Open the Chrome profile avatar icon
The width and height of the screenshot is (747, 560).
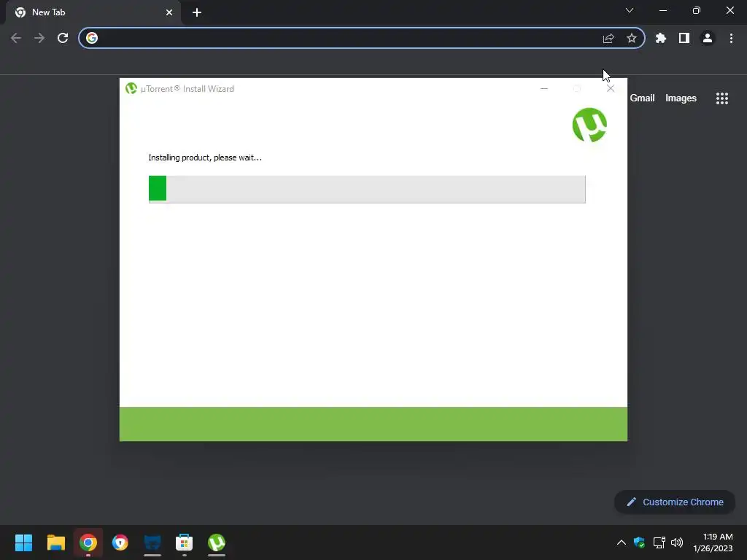point(708,38)
